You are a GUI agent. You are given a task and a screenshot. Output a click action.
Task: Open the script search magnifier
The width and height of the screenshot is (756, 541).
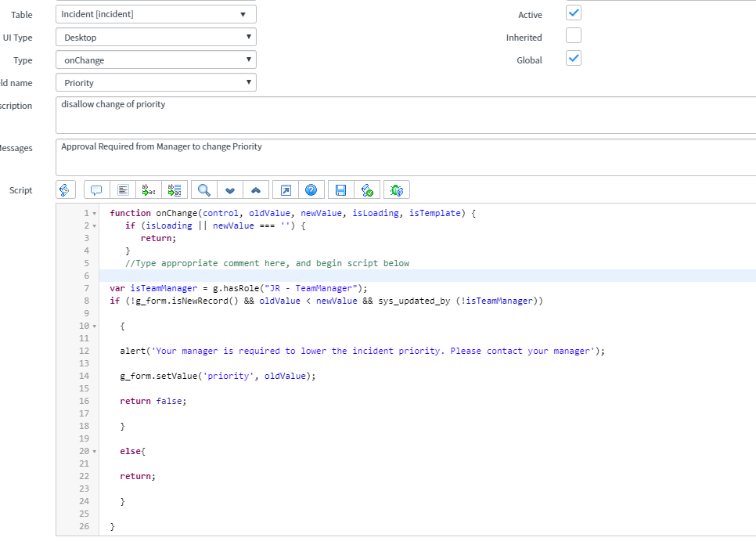tap(202, 189)
